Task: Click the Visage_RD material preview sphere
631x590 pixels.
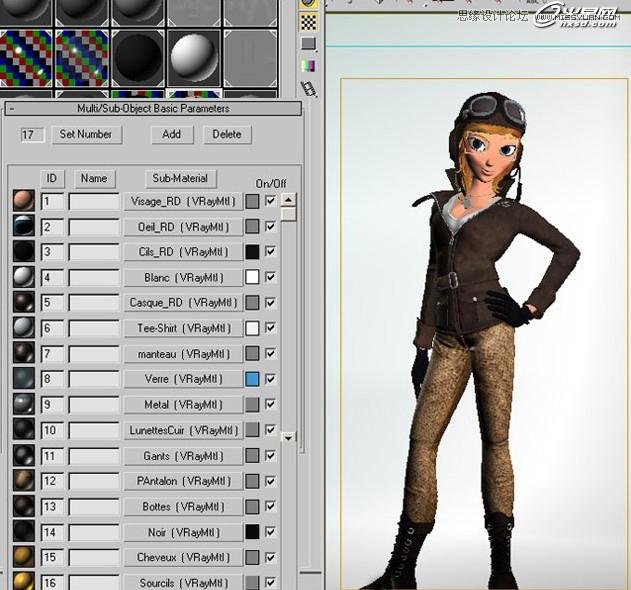Action: click(x=24, y=201)
